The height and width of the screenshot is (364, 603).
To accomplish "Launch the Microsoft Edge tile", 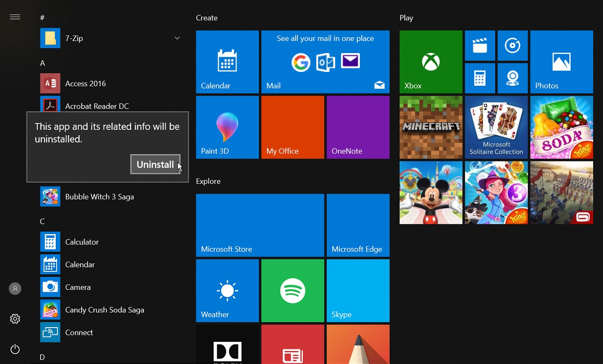I will (x=358, y=225).
